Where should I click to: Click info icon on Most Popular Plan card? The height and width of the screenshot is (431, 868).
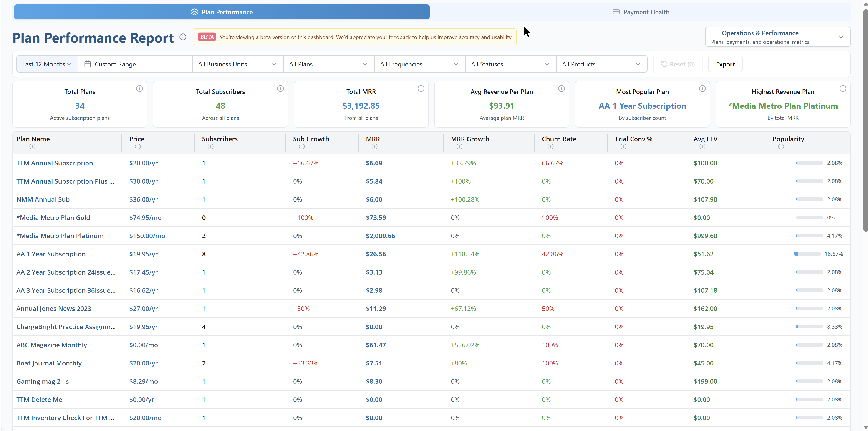click(x=702, y=88)
